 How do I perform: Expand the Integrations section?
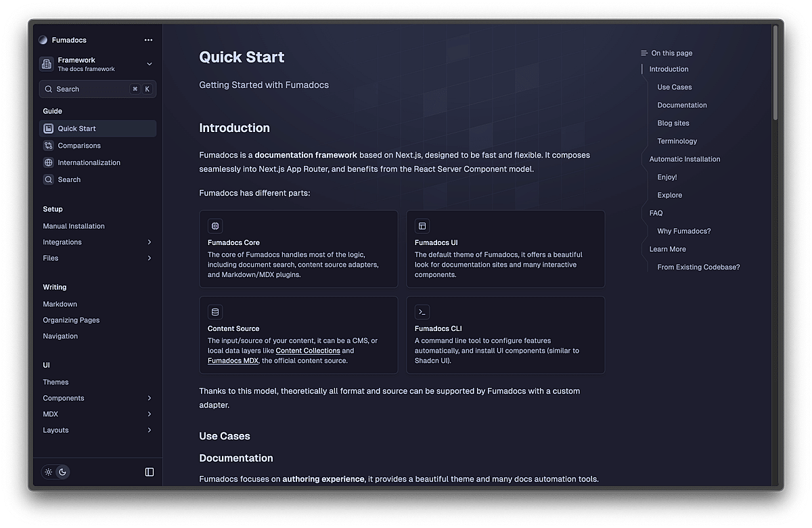click(x=150, y=242)
